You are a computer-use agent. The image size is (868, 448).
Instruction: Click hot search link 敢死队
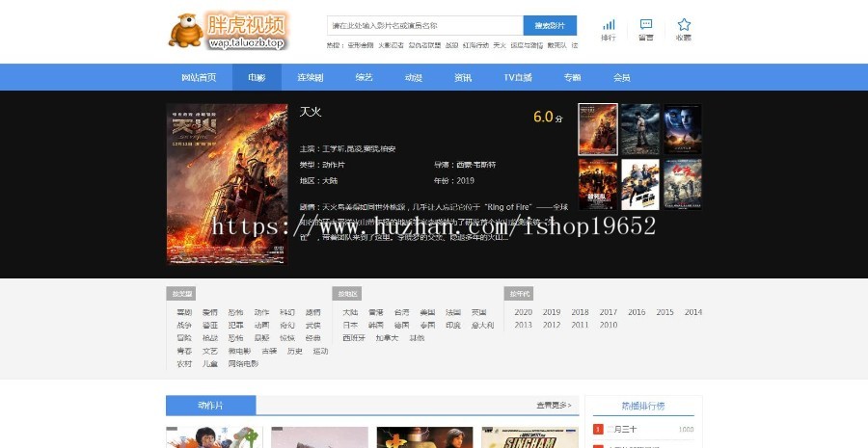tap(556, 45)
